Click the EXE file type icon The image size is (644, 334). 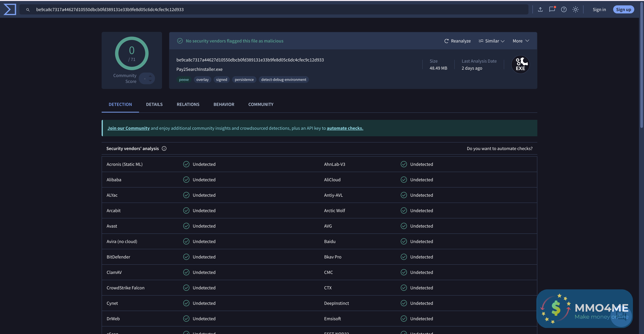(x=520, y=65)
